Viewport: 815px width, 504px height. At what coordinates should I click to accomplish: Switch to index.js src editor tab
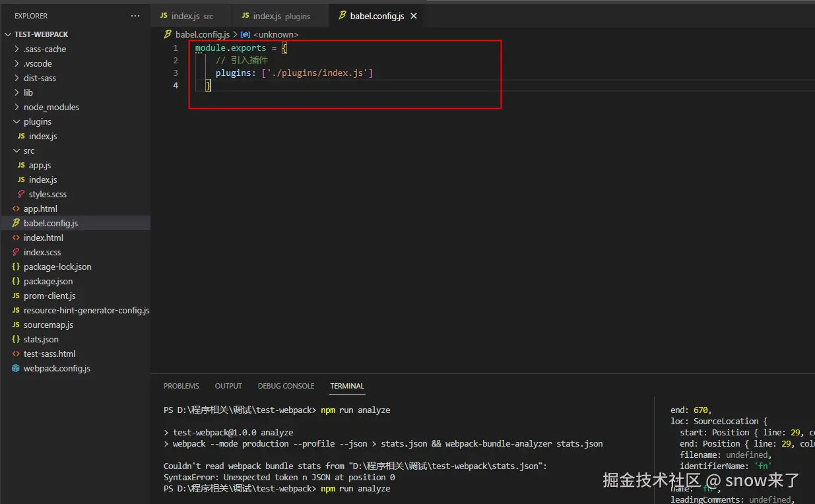pyautogui.click(x=191, y=16)
